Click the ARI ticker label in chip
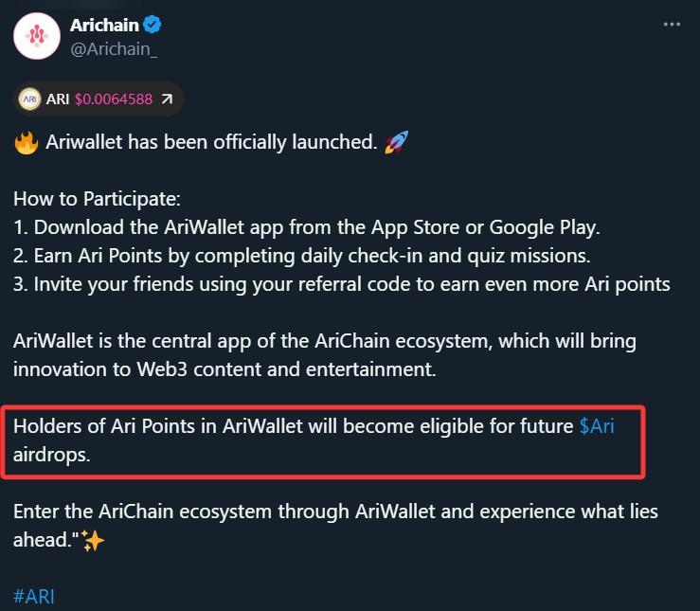Viewport: 700px width, 611px height. (58, 99)
